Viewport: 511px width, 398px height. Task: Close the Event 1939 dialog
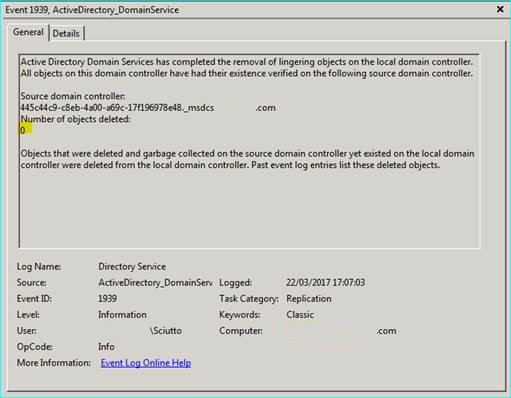pos(500,9)
